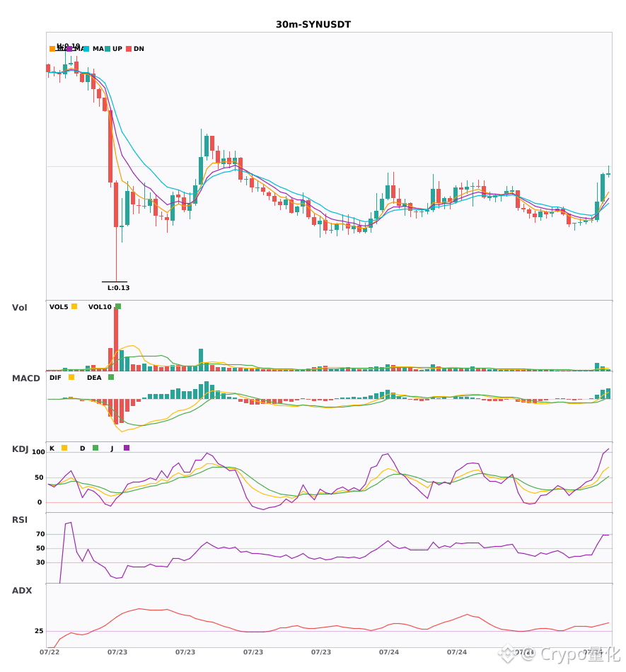The height and width of the screenshot is (672, 626).
Task: Click the KDJ panel label
Action: 20,449
